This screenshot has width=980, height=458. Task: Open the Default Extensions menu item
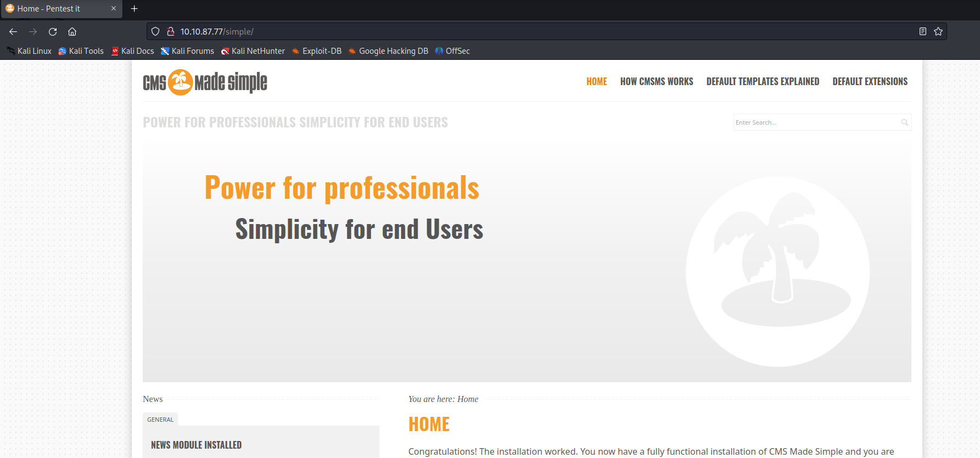870,82
